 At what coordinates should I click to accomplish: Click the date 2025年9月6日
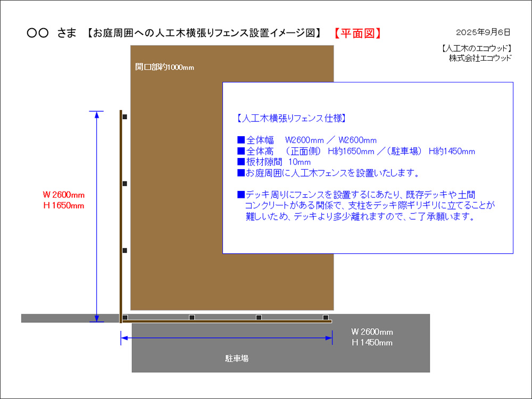pyautogui.click(x=483, y=32)
